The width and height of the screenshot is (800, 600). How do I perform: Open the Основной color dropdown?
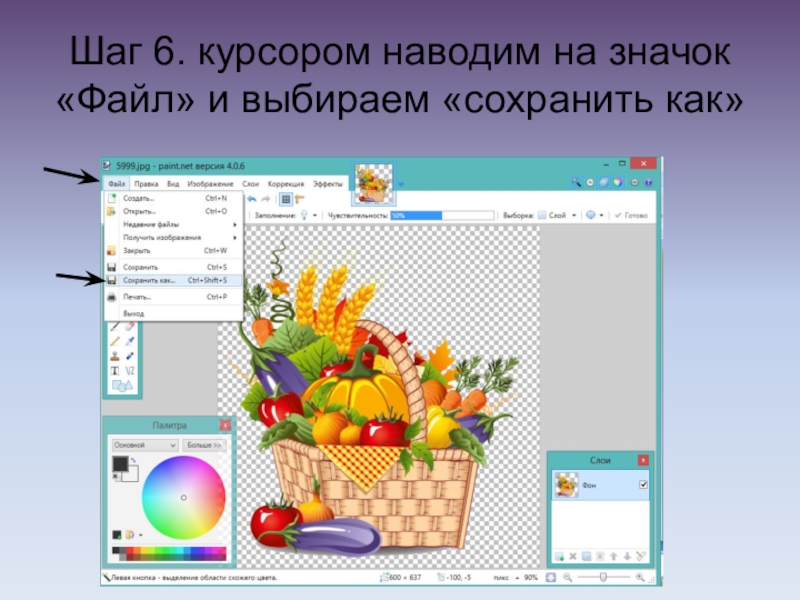[x=144, y=444]
